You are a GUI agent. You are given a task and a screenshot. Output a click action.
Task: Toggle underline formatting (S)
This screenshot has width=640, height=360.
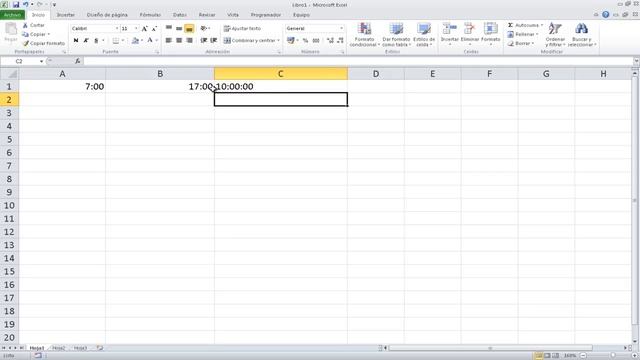coord(96,40)
